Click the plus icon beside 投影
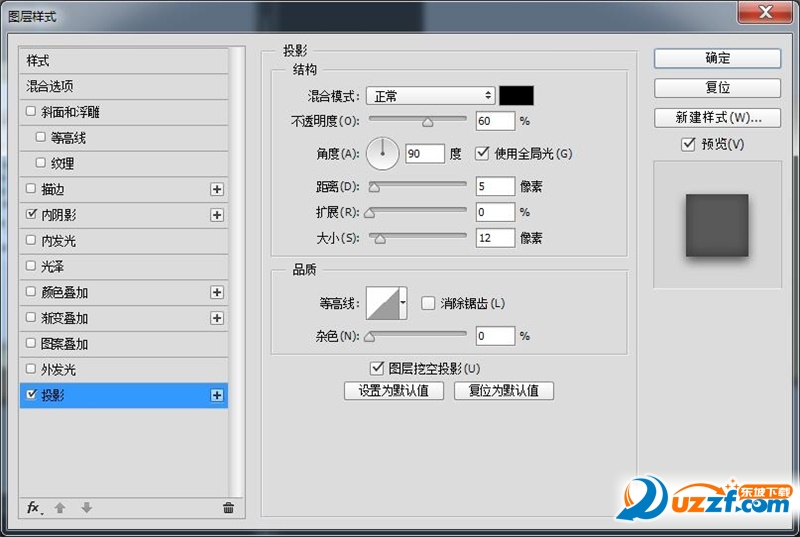 tap(216, 395)
